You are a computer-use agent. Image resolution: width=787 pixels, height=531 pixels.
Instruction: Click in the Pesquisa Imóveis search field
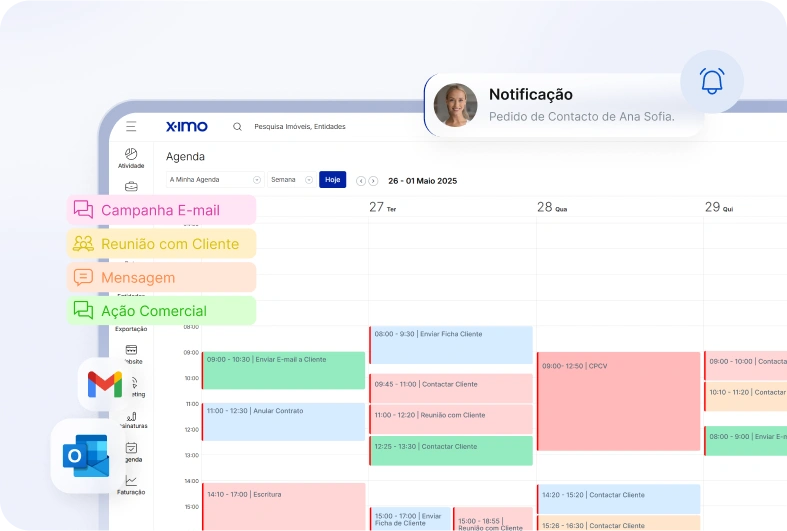coord(300,127)
